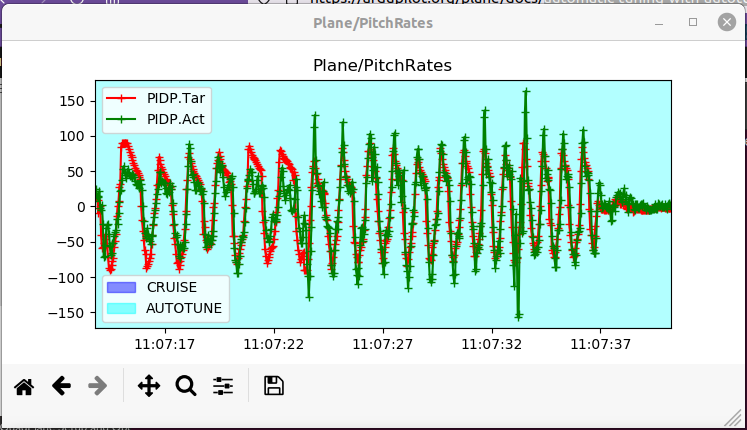The width and height of the screenshot is (747, 430).
Task: Click the 11:07:17 time axis label
Action: (x=166, y=344)
